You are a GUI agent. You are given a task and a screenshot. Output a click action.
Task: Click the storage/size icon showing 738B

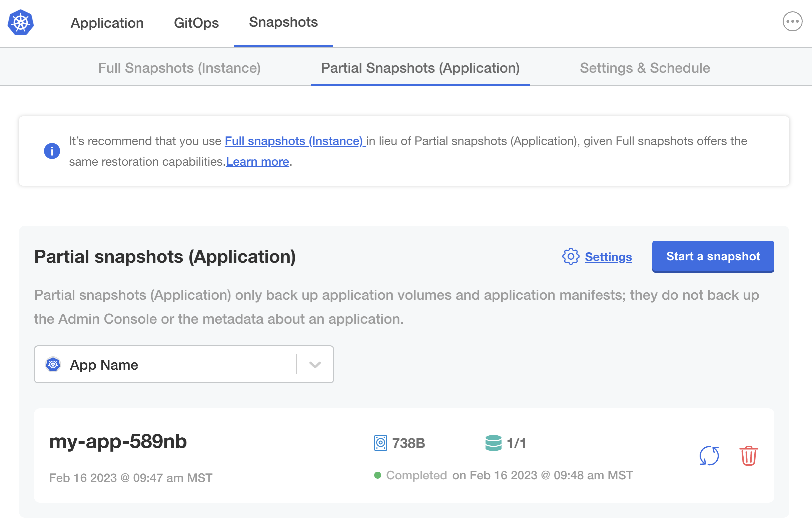(381, 443)
